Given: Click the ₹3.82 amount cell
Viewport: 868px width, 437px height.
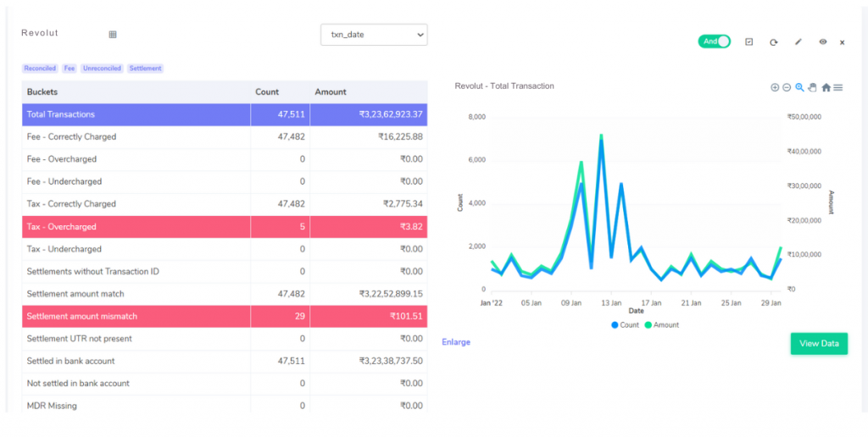Looking at the screenshot, I should [x=369, y=227].
